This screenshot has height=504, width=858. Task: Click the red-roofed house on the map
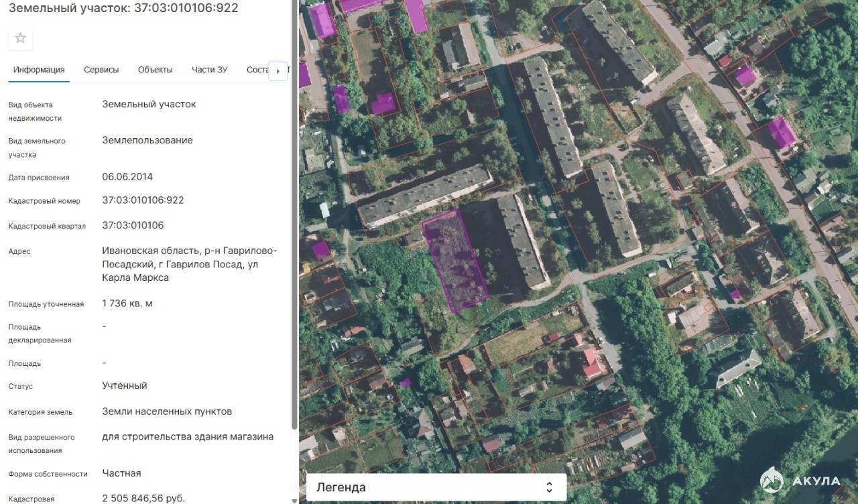[593, 363]
